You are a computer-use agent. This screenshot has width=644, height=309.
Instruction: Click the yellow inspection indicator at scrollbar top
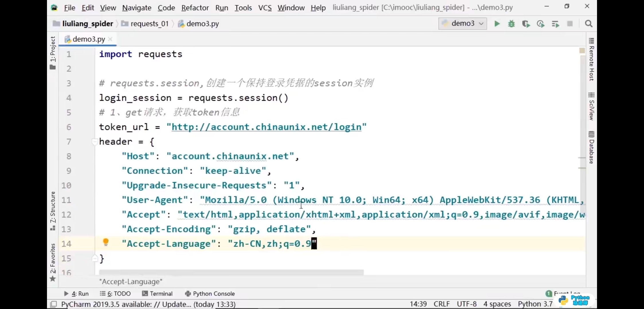click(582, 50)
